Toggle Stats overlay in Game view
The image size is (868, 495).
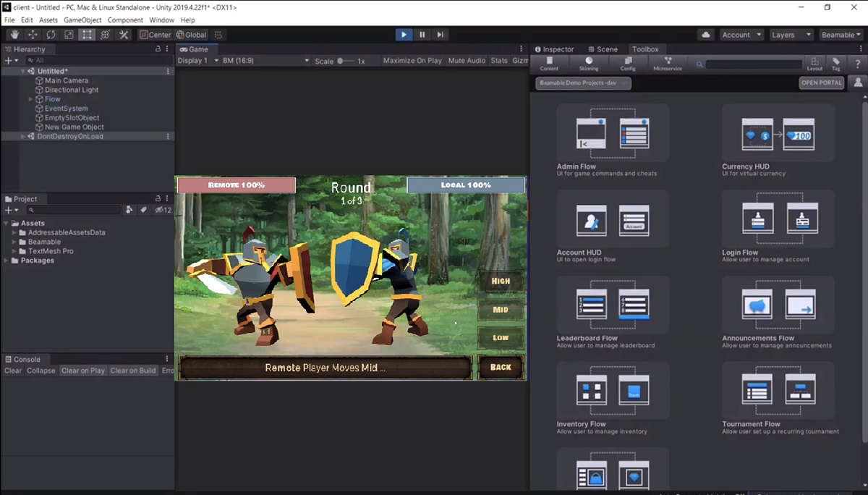(499, 61)
